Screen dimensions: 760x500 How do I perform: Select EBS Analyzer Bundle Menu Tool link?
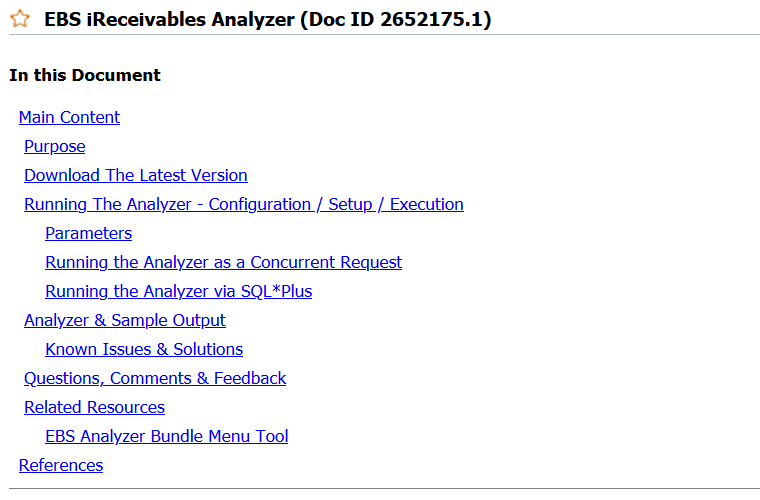166,436
